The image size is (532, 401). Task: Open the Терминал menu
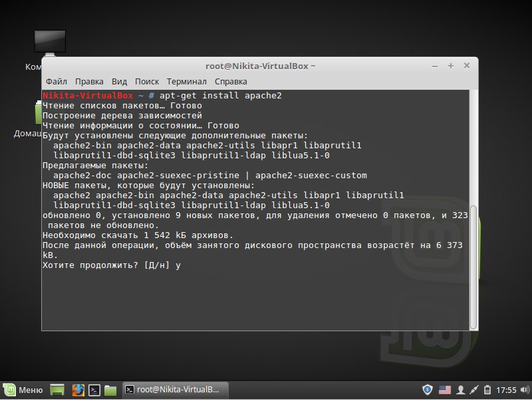(x=187, y=81)
